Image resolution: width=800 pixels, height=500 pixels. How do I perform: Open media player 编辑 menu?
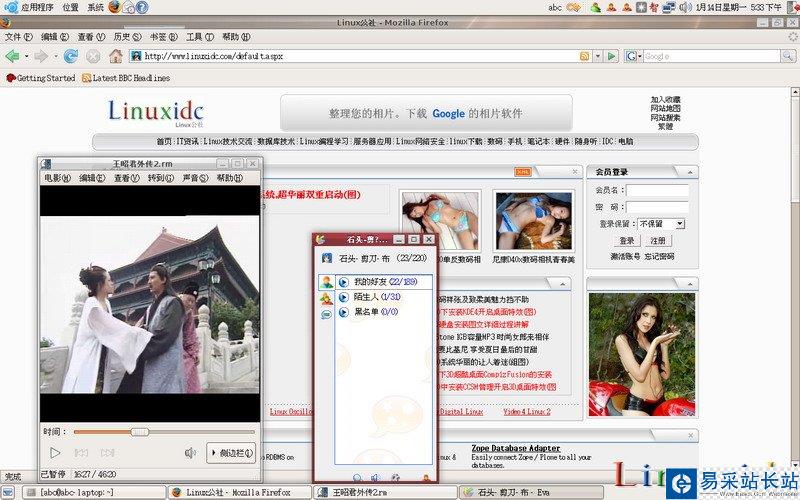[x=92, y=178]
